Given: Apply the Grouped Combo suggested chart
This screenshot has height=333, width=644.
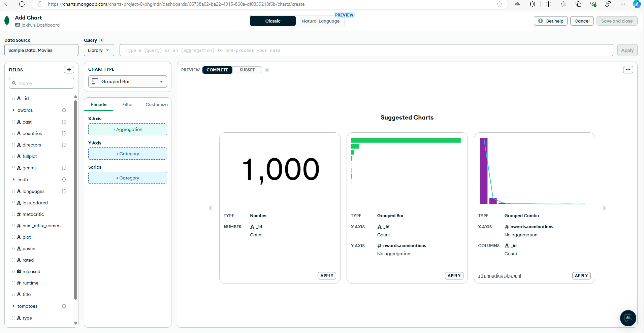Looking at the screenshot, I should click(581, 275).
